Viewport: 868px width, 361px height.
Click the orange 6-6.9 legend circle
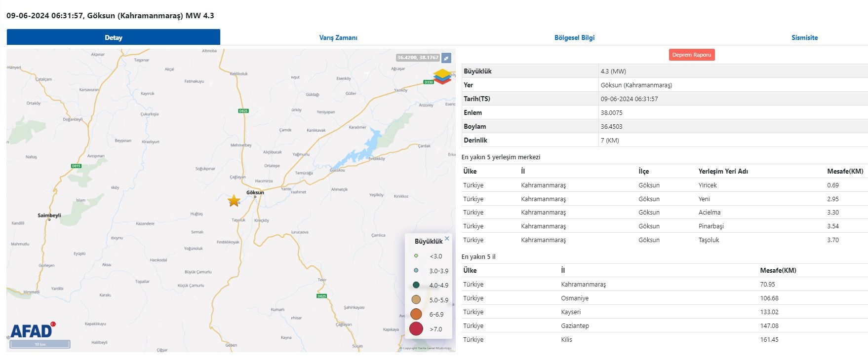[416, 314]
